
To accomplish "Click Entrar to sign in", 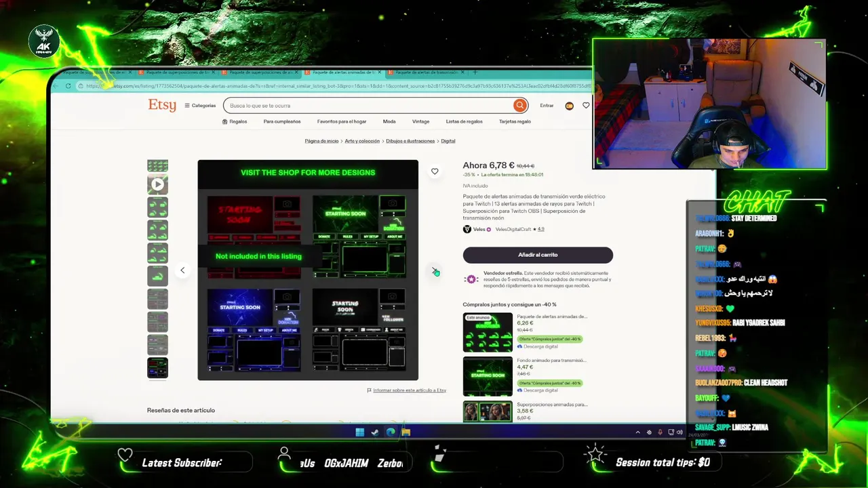I will click(x=547, y=106).
